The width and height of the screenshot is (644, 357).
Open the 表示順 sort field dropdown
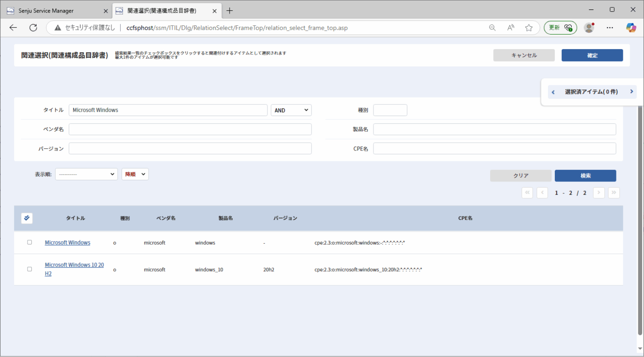86,174
